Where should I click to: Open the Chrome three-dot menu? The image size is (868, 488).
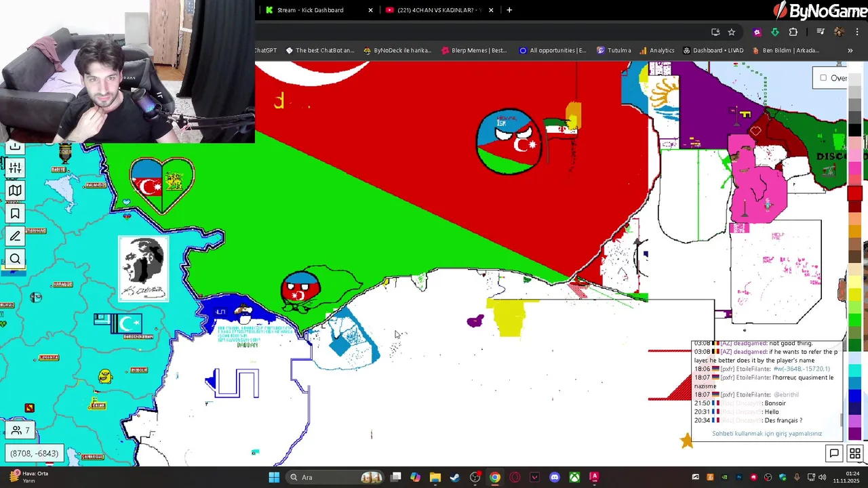tap(857, 32)
